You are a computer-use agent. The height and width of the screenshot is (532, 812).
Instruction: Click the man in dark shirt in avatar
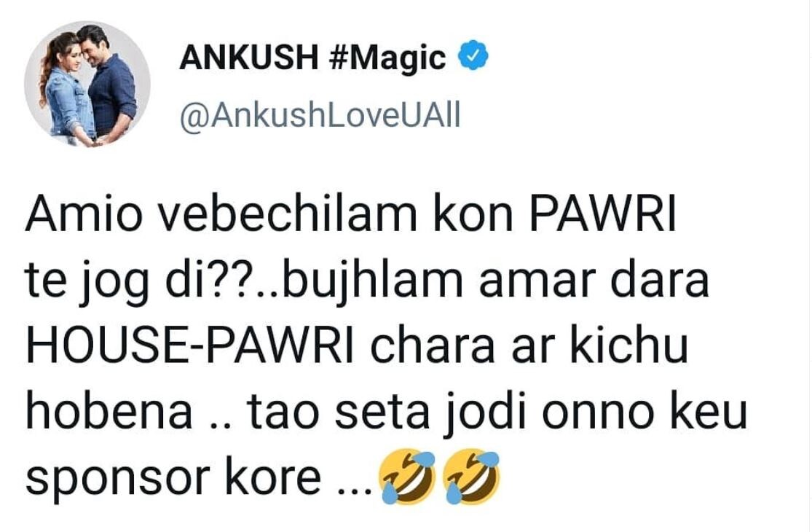coord(108,82)
